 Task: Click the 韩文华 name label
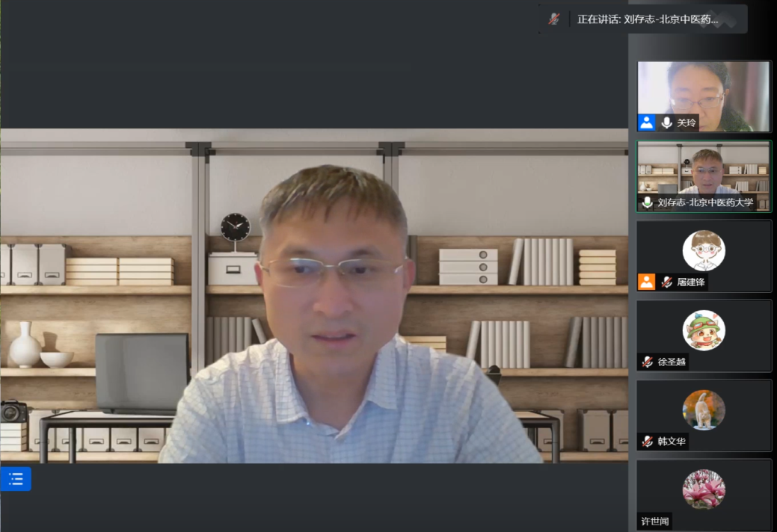pos(672,441)
